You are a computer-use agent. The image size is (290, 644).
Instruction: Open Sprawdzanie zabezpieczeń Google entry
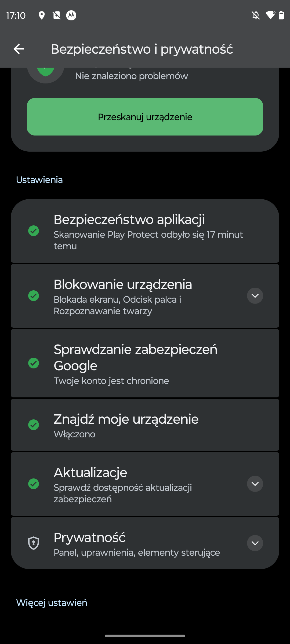[x=145, y=363]
